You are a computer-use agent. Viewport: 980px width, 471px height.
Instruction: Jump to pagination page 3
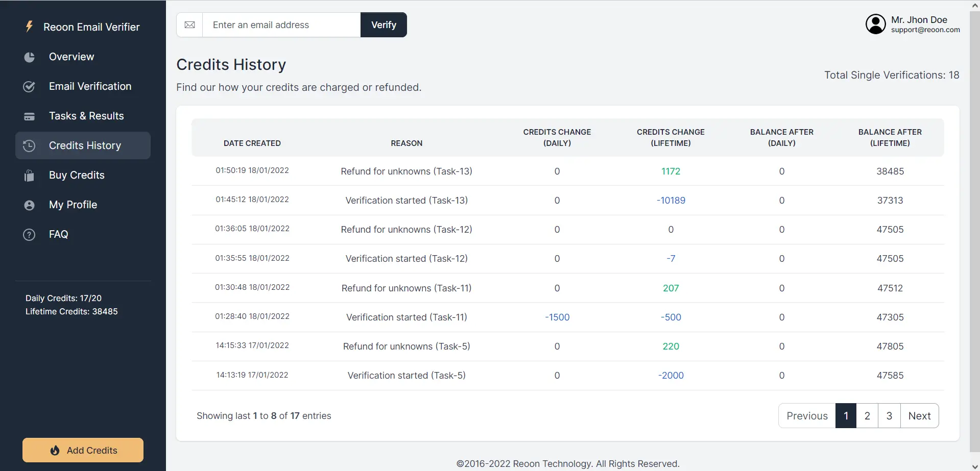(889, 416)
